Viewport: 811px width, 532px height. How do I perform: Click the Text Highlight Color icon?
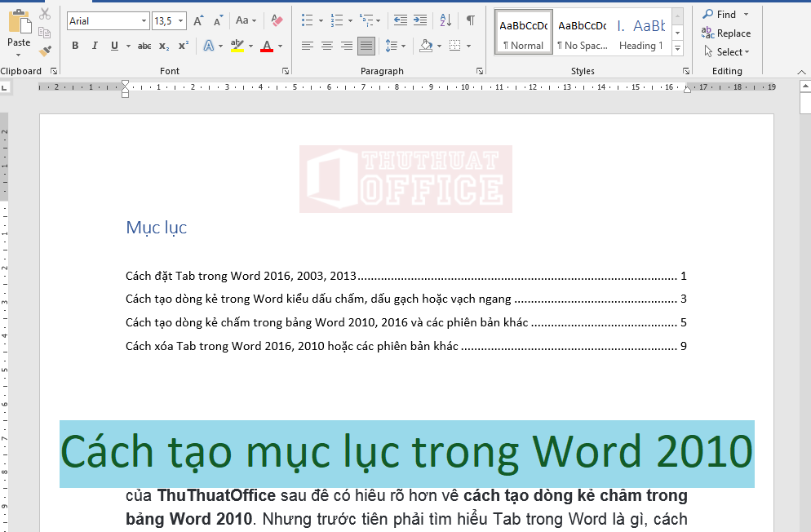click(x=237, y=47)
